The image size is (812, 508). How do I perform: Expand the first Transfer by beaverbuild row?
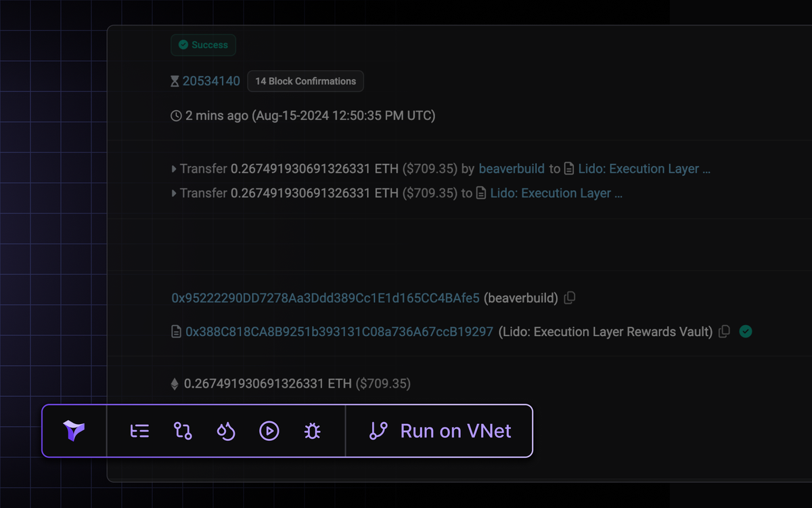[174, 169]
